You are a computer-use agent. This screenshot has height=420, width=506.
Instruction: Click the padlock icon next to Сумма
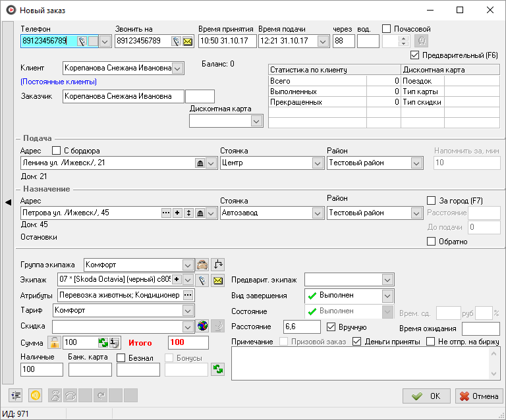coord(55,342)
